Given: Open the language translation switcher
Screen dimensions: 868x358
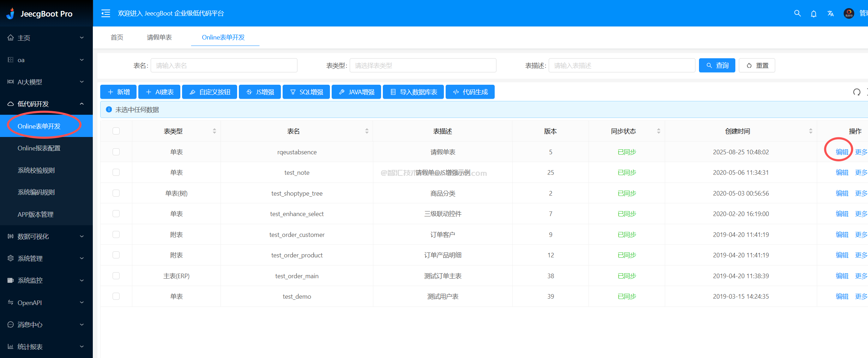Looking at the screenshot, I should point(831,14).
